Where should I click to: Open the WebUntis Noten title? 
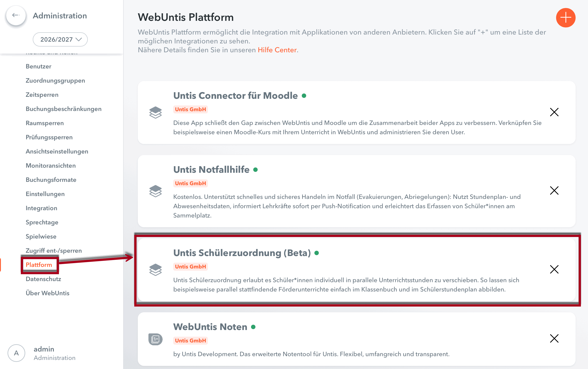pyautogui.click(x=210, y=326)
